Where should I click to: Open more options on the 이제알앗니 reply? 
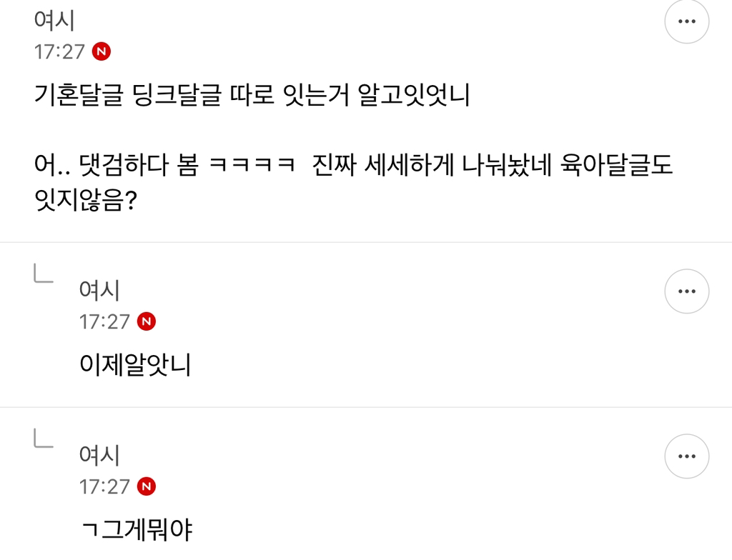686,291
